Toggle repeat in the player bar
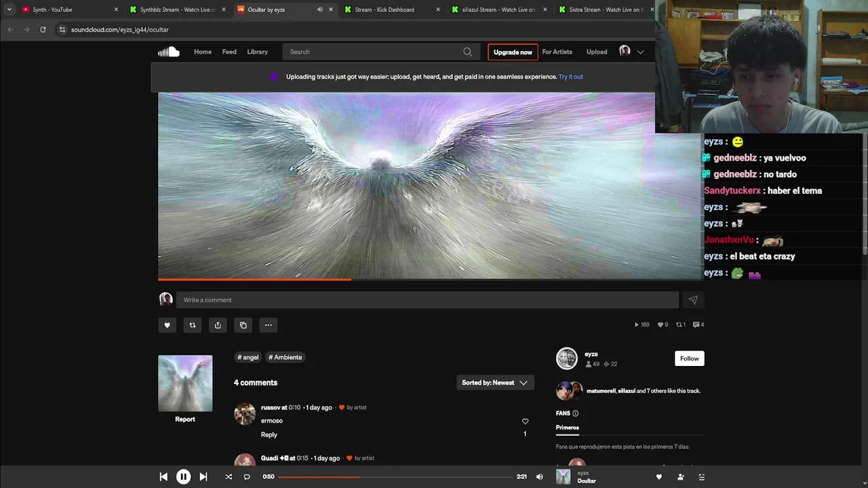This screenshot has width=868, height=488. 247,476
